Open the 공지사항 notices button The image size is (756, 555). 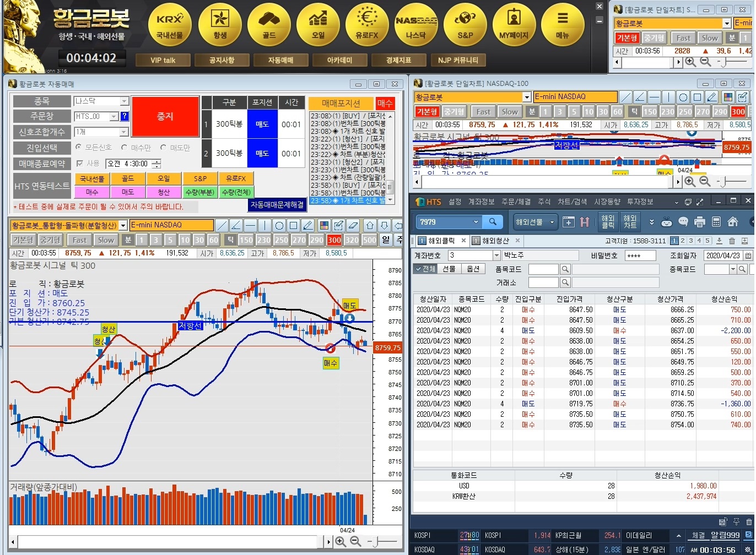point(222,60)
